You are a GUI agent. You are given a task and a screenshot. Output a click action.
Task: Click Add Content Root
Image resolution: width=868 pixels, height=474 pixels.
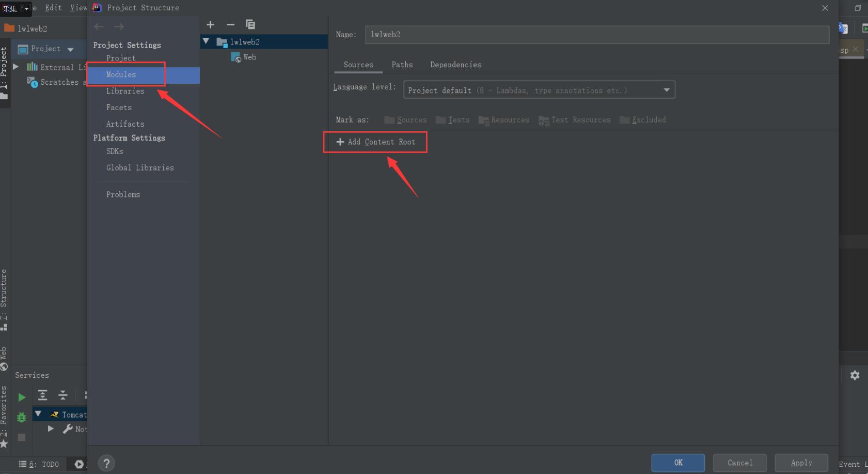(375, 142)
